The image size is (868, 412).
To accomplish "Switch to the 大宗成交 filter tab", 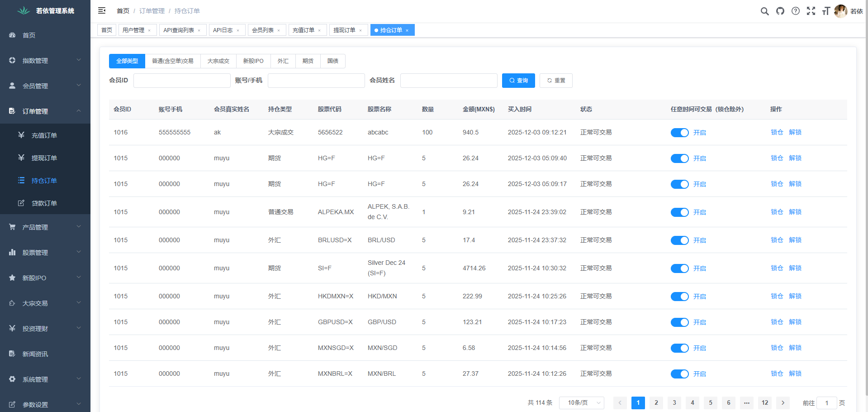I will click(218, 61).
